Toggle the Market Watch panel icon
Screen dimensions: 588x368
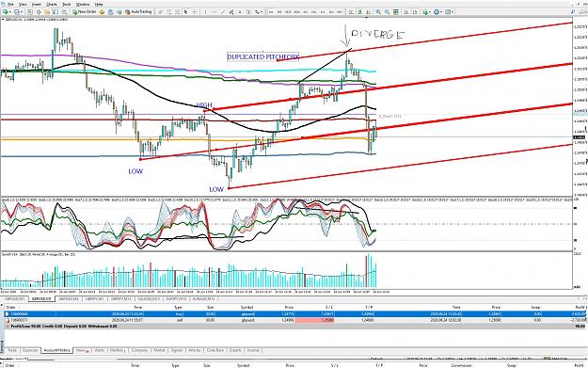(29, 12)
